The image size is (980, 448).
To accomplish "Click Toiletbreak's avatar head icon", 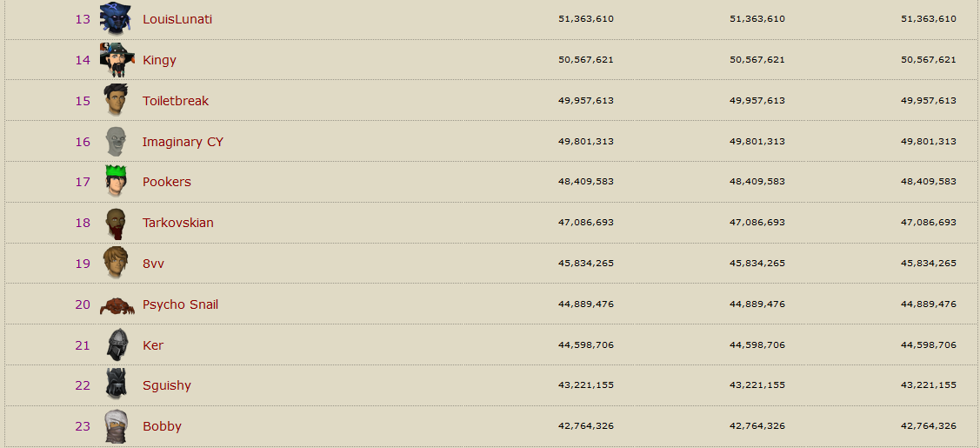I will pyautogui.click(x=116, y=100).
